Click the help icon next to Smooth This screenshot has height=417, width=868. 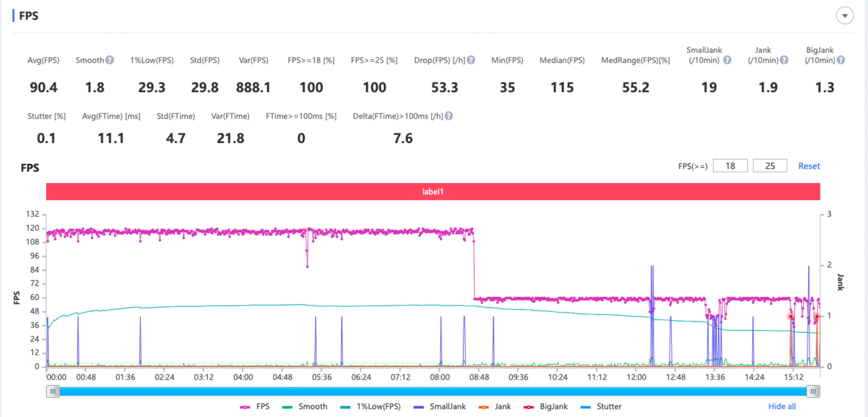point(110,60)
